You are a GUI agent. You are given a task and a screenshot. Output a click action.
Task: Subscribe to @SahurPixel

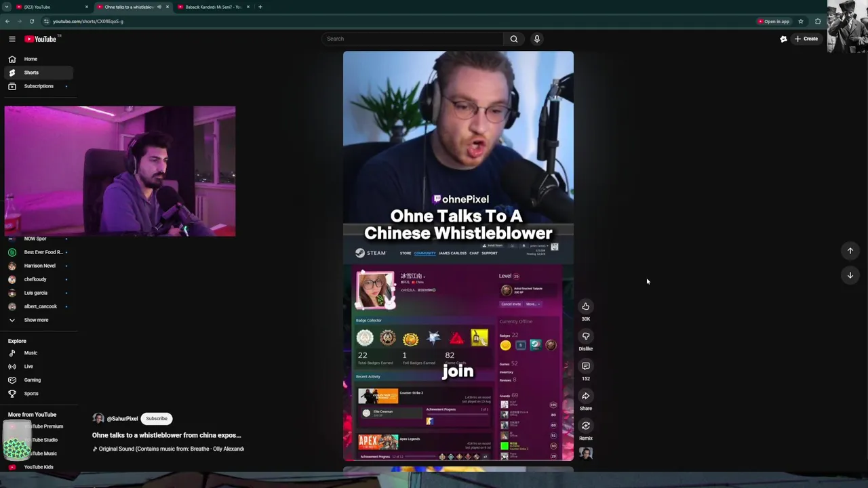156,418
